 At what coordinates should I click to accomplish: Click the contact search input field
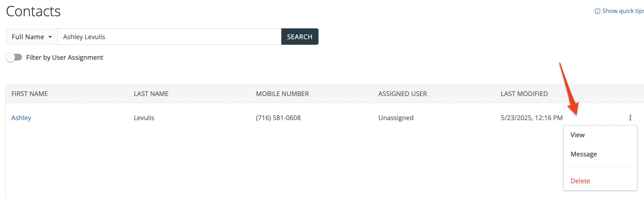click(169, 37)
